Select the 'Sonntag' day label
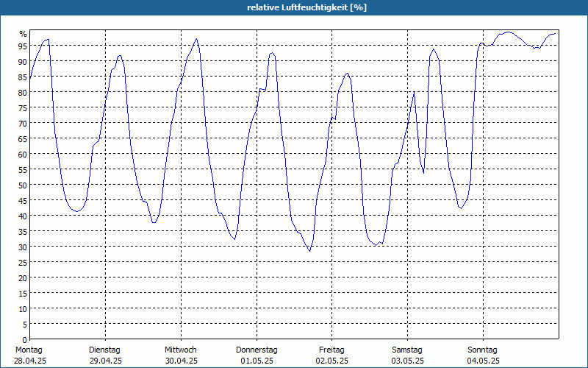Screen dimensions: 588x368 point(483,350)
